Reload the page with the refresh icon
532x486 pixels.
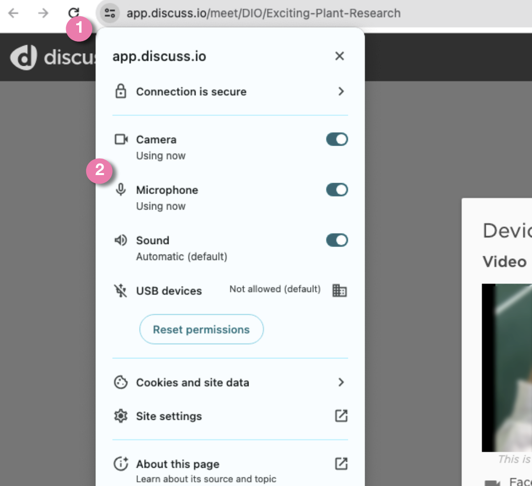74,13
